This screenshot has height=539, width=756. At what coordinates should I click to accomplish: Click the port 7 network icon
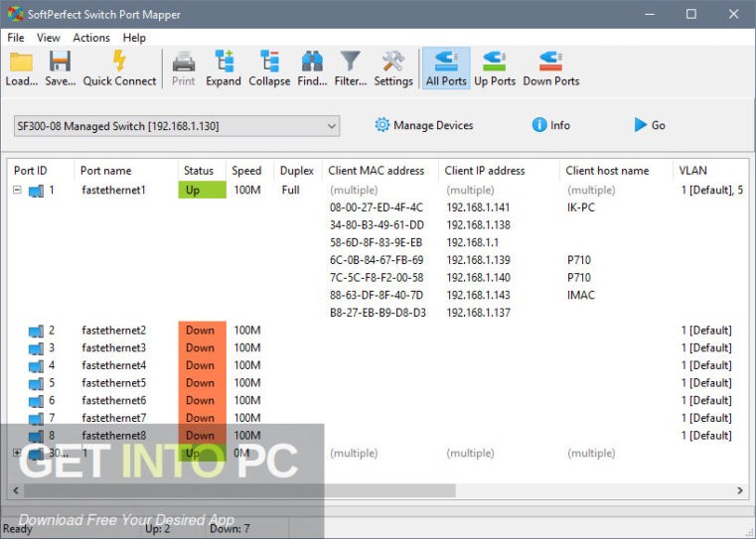(x=36, y=419)
